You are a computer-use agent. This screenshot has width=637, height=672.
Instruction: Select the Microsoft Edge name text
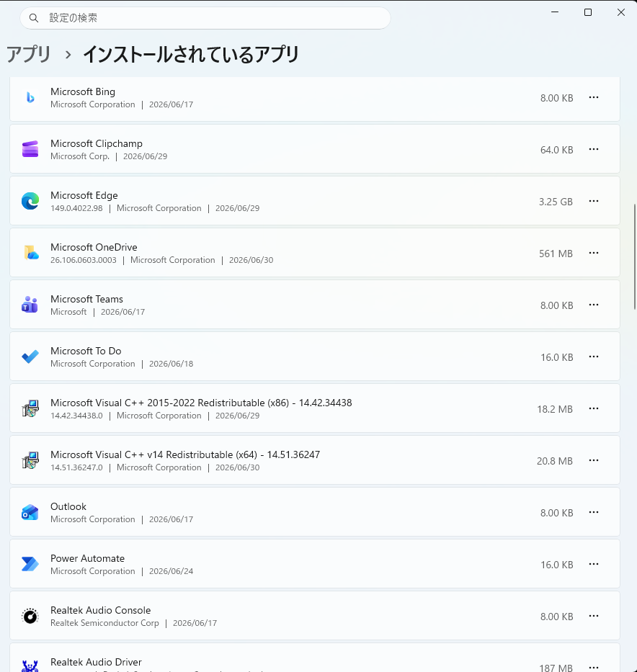pos(84,195)
